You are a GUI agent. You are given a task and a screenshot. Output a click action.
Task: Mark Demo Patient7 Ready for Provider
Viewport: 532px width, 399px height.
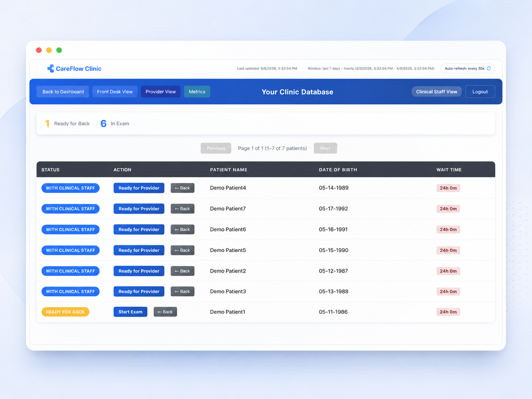coord(139,209)
